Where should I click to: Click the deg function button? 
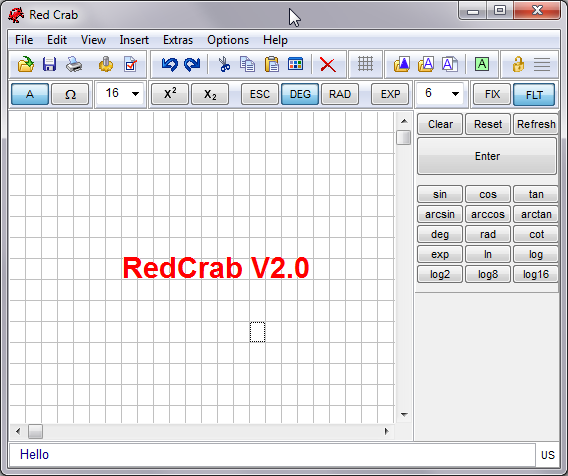pos(440,234)
